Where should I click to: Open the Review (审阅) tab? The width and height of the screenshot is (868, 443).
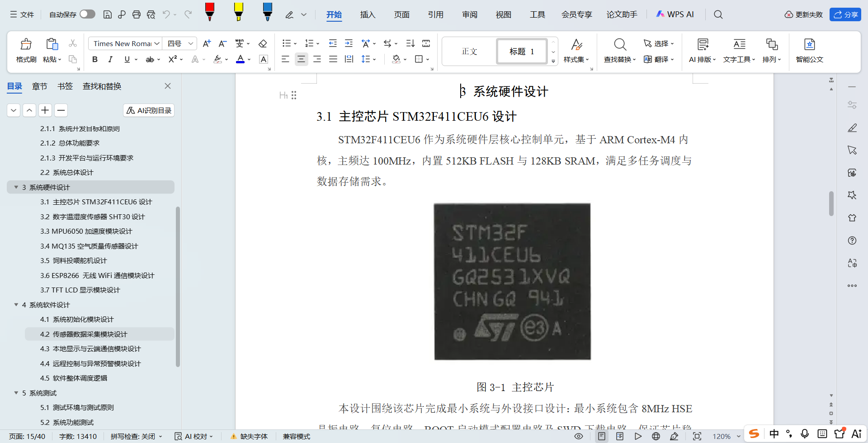[470, 14]
